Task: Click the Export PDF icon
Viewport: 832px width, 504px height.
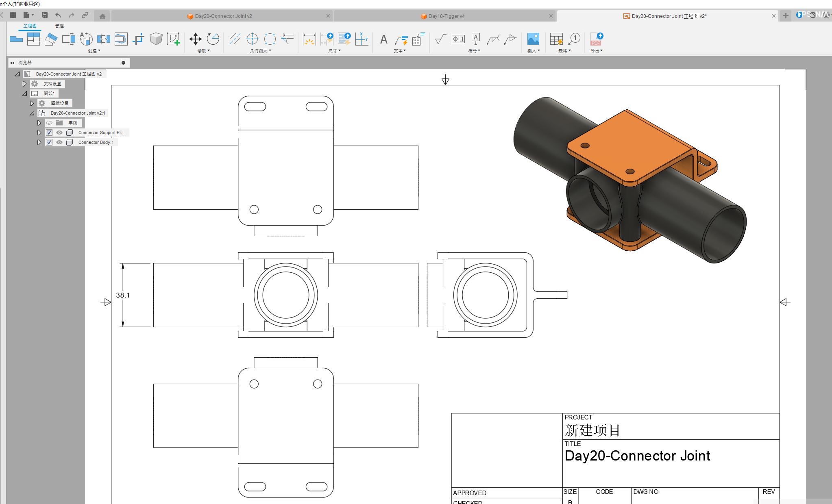Action: click(x=597, y=39)
